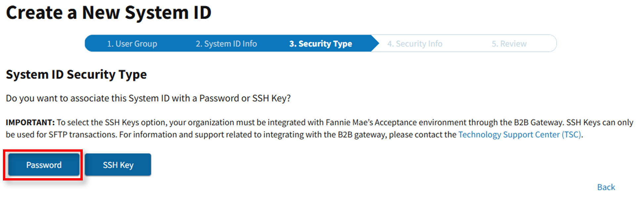The height and width of the screenshot is (205, 644).
Task: Click the Create a New System ID heading
Action: pyautogui.click(x=109, y=13)
